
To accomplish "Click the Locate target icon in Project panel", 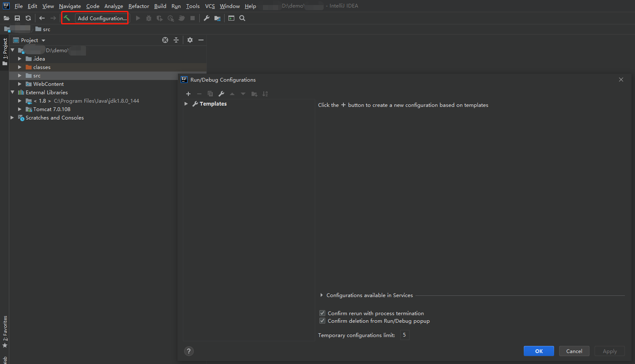I will [x=165, y=40].
